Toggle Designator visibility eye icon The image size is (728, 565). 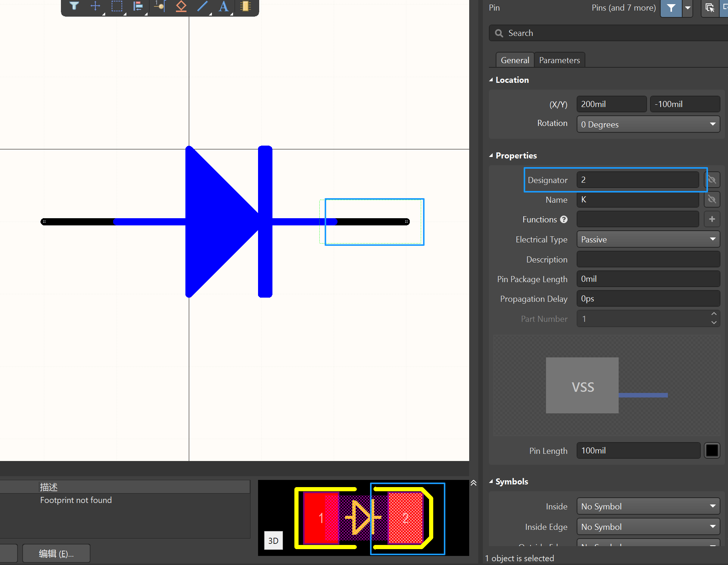pos(712,180)
